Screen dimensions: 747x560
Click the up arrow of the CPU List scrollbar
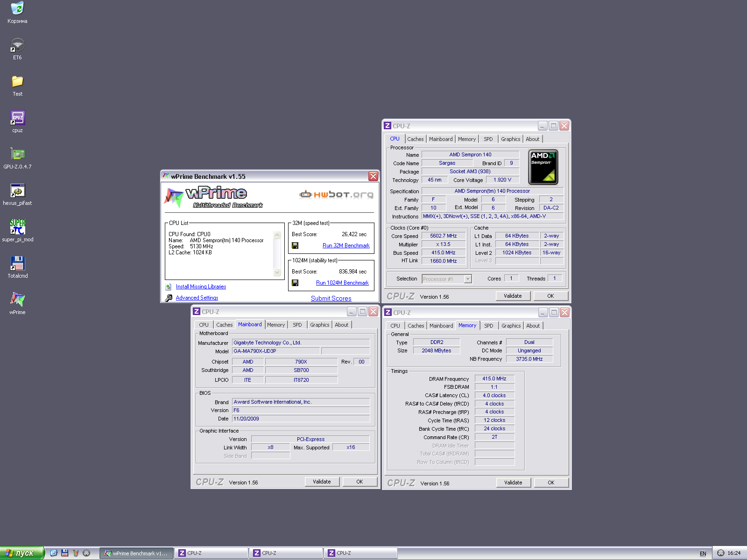(x=277, y=235)
